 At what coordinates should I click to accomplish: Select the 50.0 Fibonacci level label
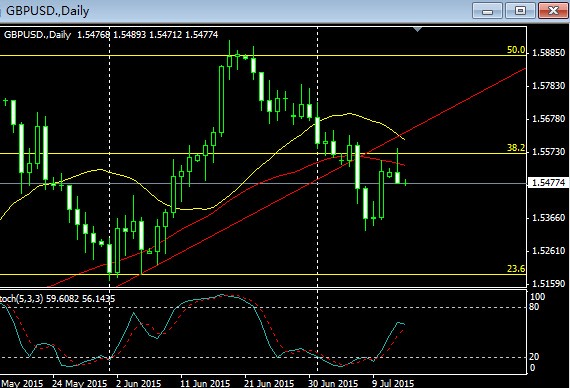pyautogui.click(x=516, y=50)
